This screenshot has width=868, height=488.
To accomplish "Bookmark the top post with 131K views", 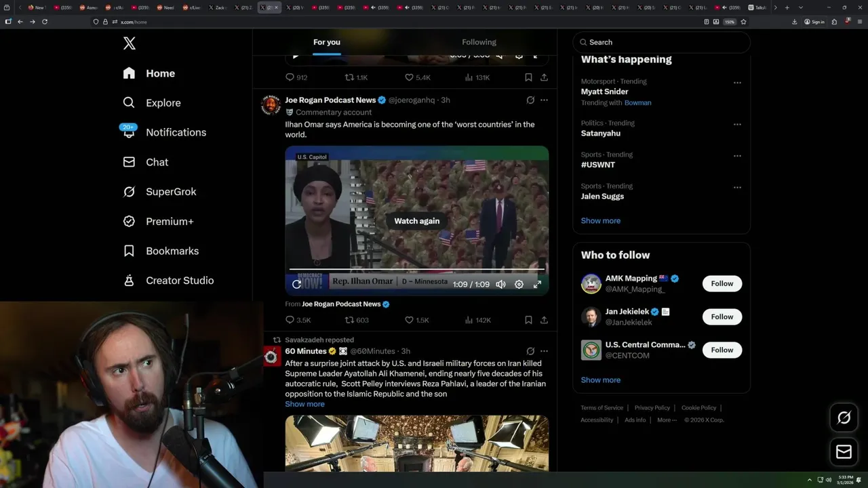I will [x=528, y=77].
